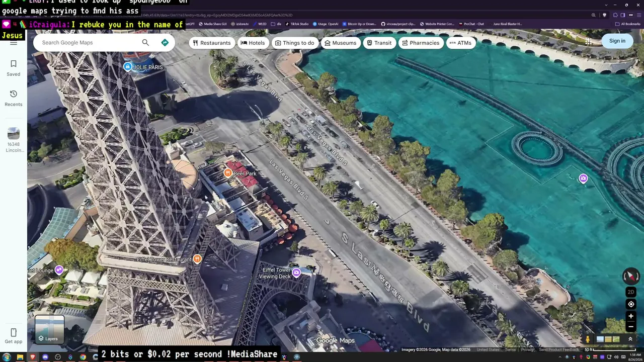The image size is (644, 362).
Task: Show your location on the map
Action: tap(631, 304)
